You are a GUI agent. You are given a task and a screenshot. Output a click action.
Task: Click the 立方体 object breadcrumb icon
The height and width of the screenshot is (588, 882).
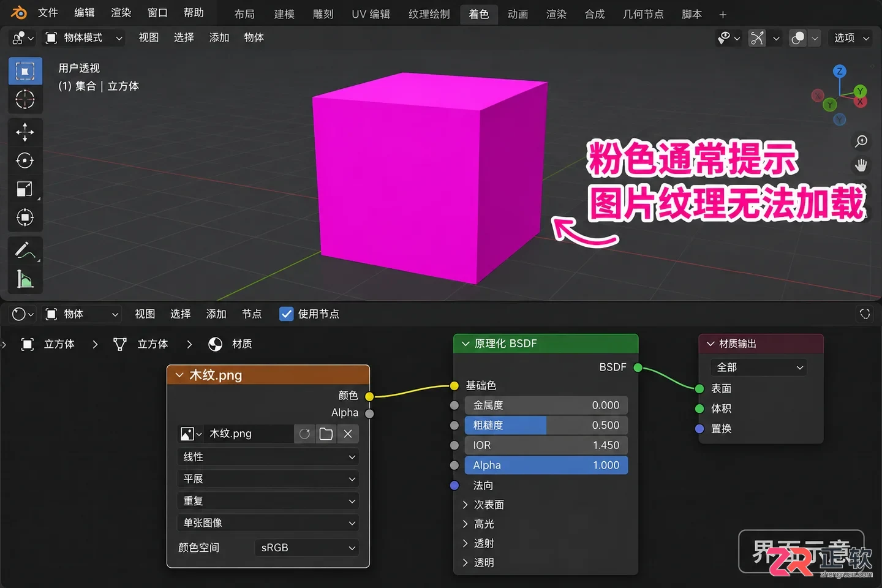point(28,344)
